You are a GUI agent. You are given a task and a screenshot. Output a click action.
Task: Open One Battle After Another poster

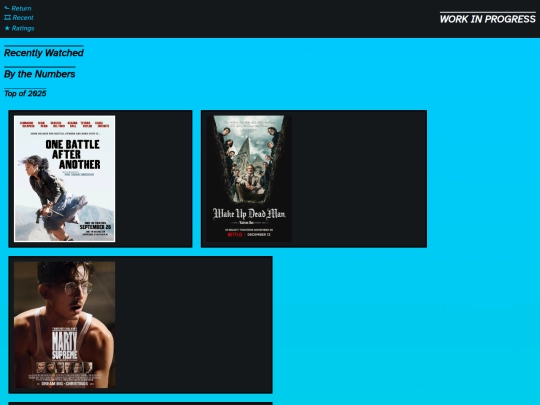(x=64, y=179)
